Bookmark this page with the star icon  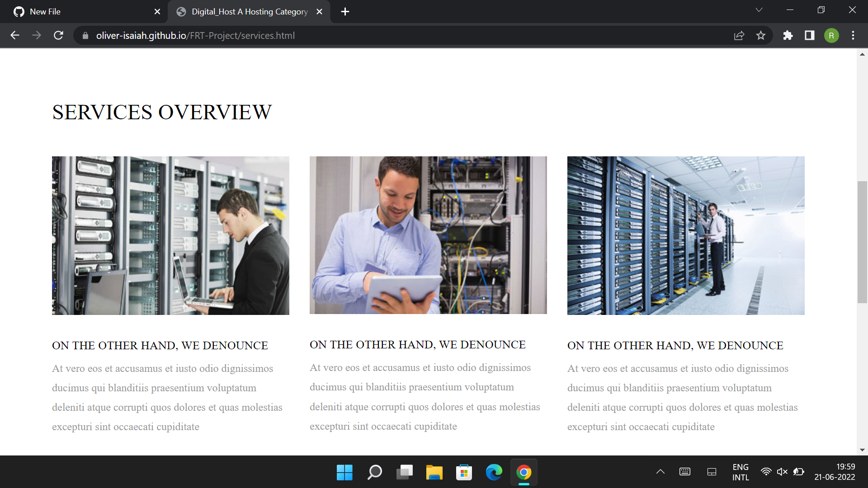pos(761,35)
